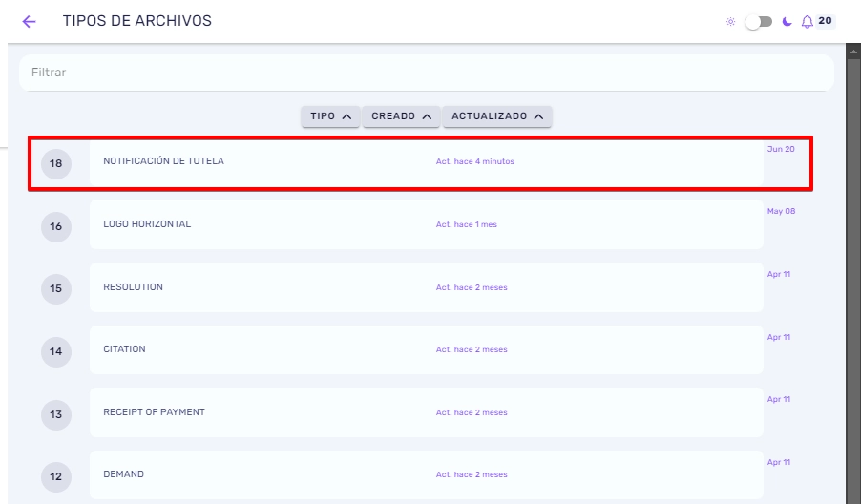Viewport: 861px width, 504px height.
Task: Click 'Act. hace 1 mes' text
Action: (466, 224)
